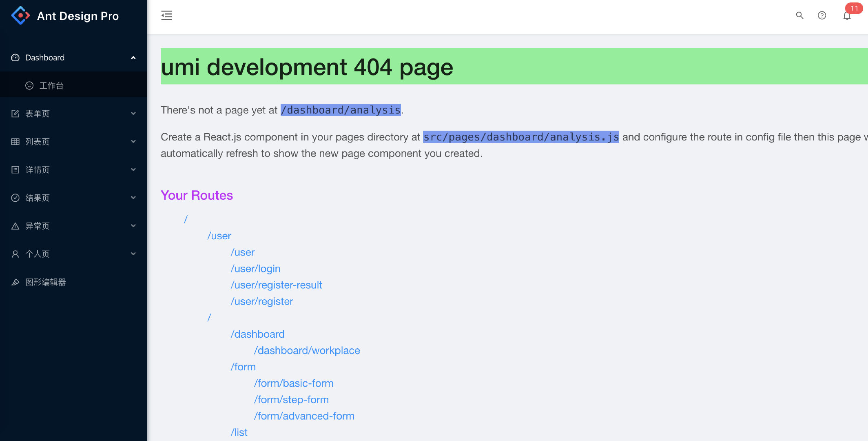Open the 工作台 menu item

coord(52,85)
